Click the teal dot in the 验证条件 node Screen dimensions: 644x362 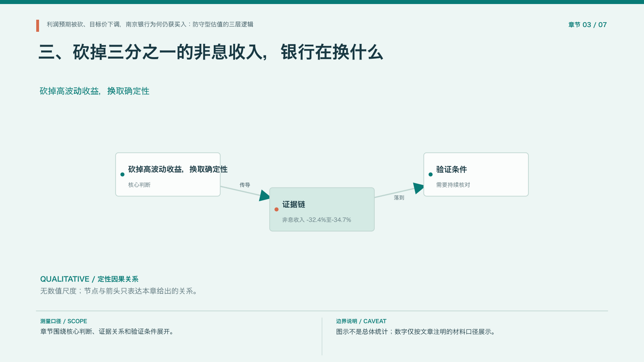(431, 174)
